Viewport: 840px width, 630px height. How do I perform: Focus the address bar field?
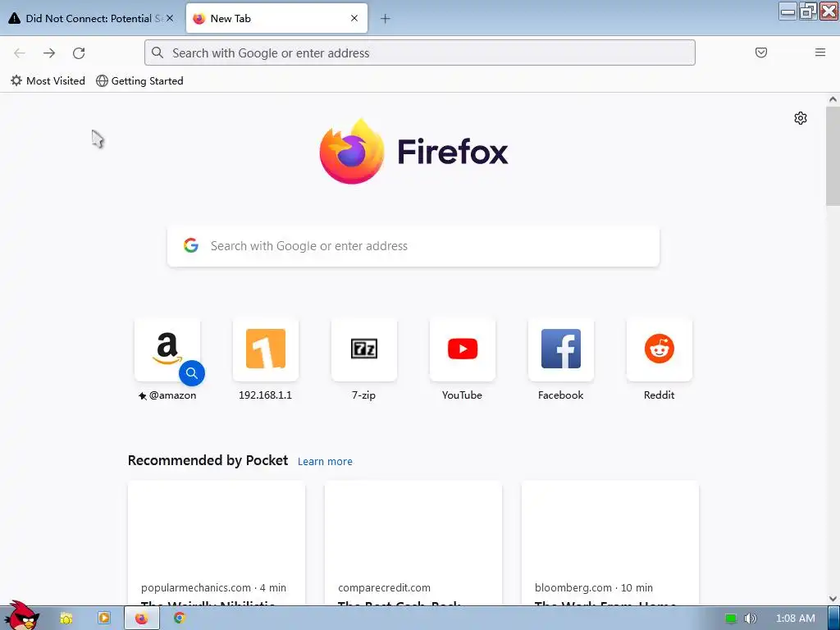(x=419, y=52)
